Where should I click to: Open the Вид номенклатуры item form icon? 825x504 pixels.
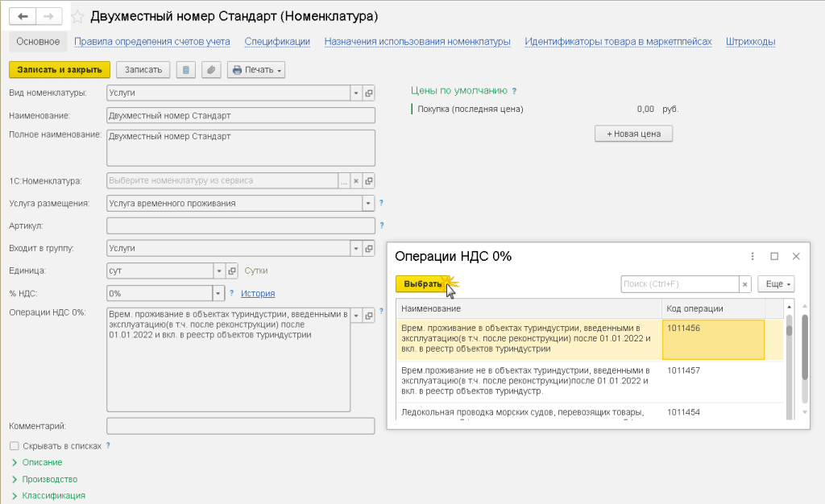point(369,93)
